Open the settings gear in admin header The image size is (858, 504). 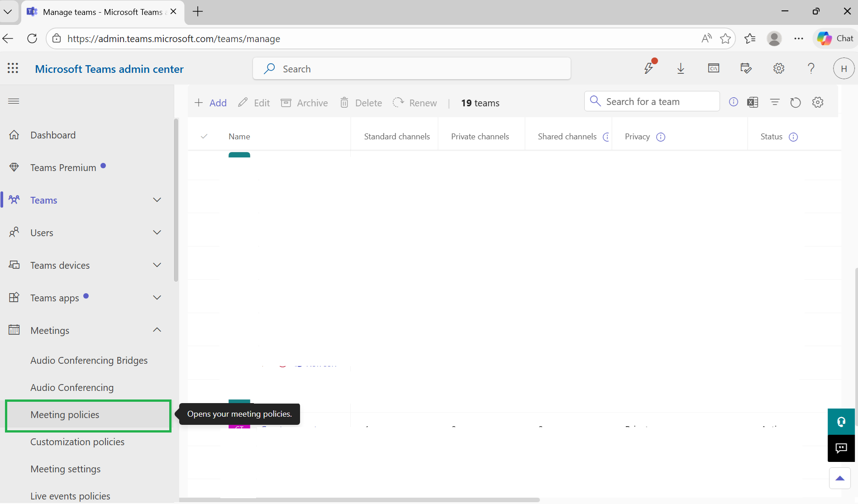pyautogui.click(x=778, y=68)
